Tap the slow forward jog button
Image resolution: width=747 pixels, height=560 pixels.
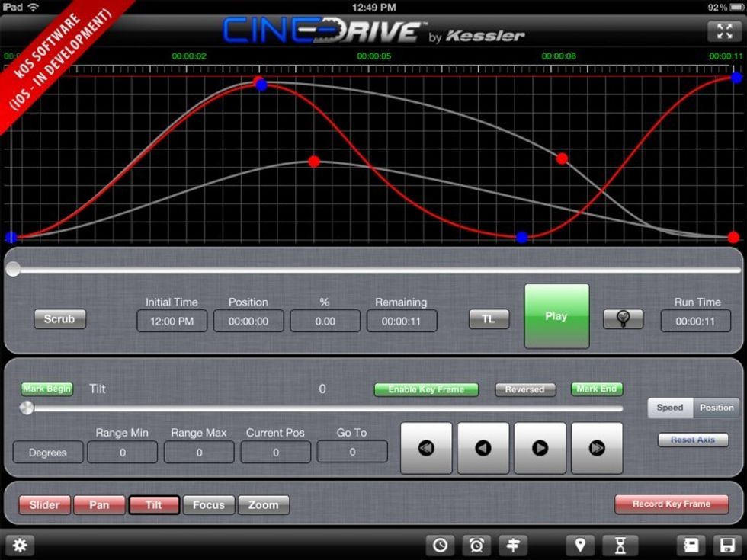540,448
